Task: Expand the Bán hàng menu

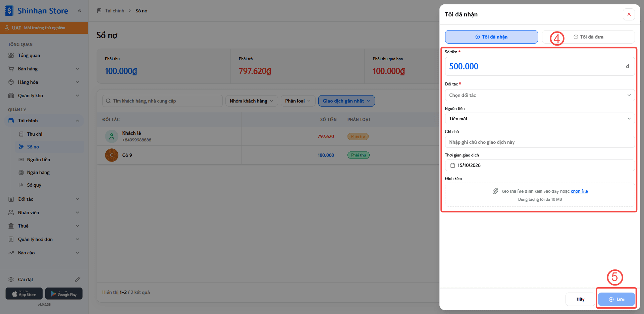Action: [x=44, y=69]
